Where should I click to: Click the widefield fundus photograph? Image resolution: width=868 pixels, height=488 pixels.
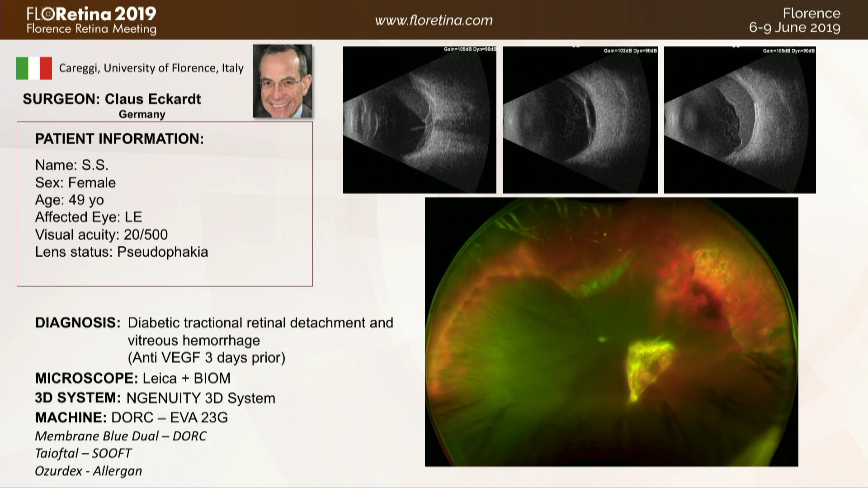(612, 332)
